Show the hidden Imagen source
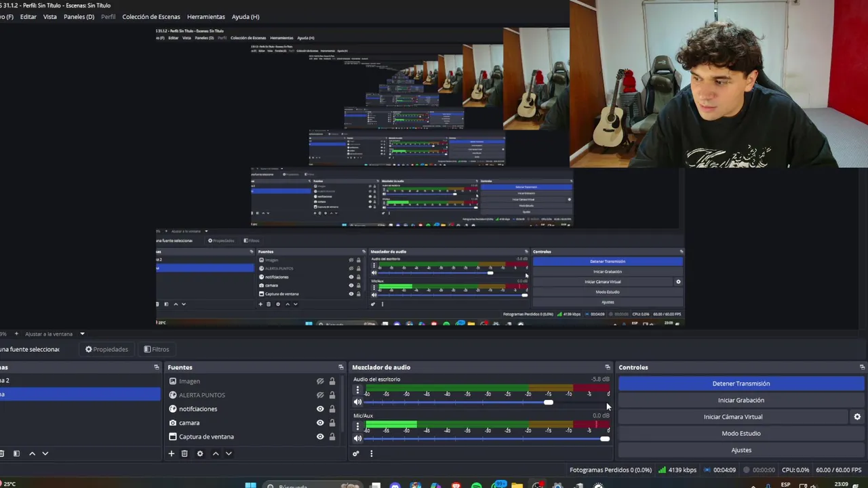The height and width of the screenshot is (488, 868). tap(320, 382)
